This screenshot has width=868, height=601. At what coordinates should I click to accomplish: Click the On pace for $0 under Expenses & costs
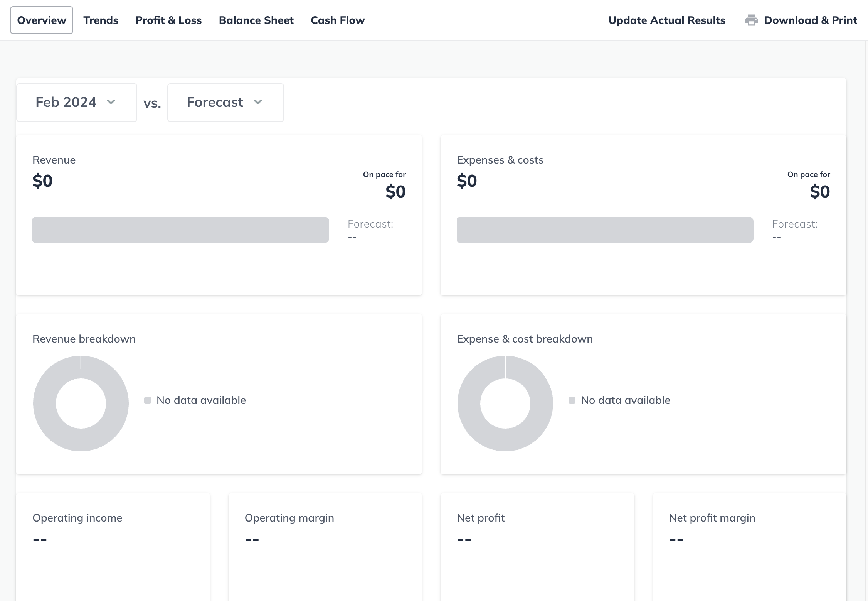point(819,191)
